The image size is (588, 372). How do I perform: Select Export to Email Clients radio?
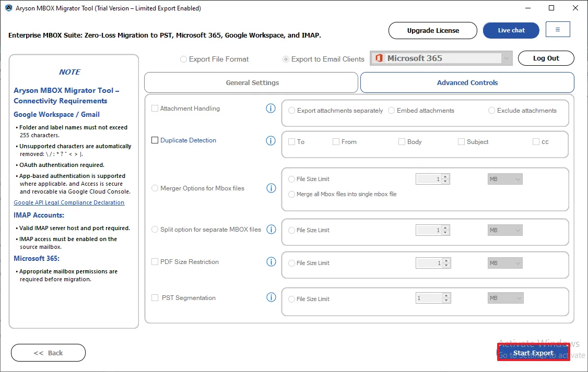click(x=286, y=59)
